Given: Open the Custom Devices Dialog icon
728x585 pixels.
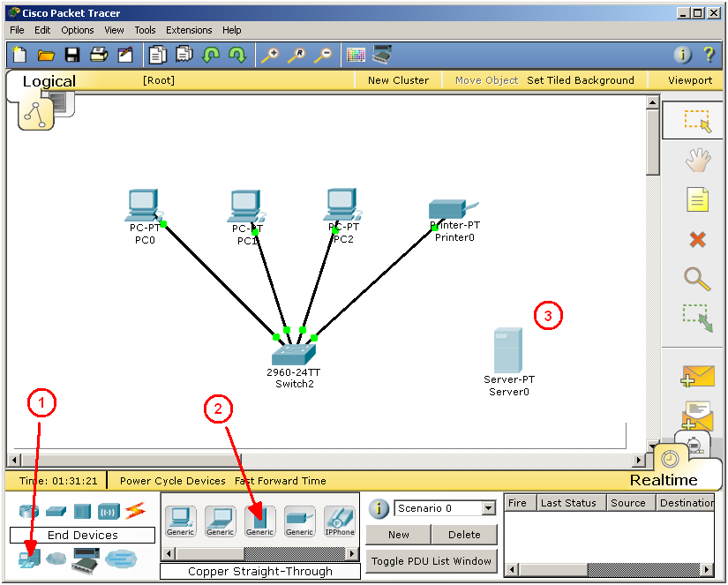Looking at the screenshot, I should tap(382, 55).
